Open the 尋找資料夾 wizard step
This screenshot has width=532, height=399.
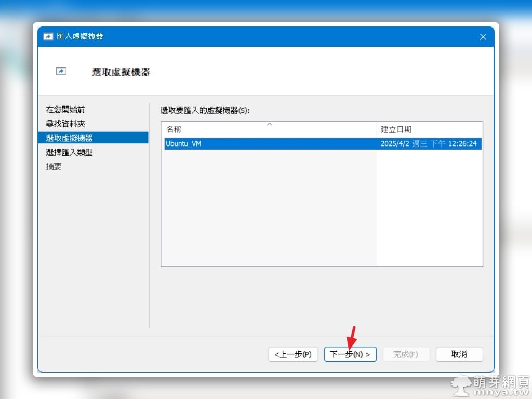tap(65, 124)
